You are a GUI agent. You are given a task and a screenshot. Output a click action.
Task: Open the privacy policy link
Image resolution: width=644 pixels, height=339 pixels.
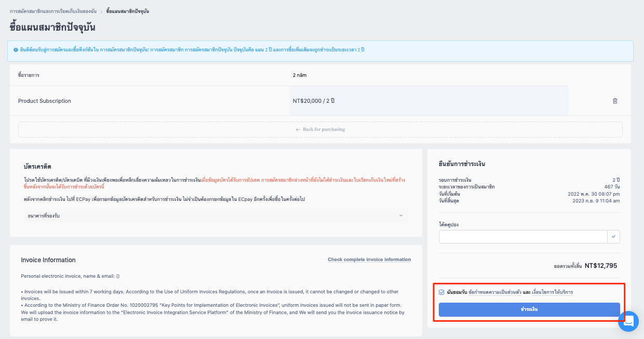click(x=494, y=292)
